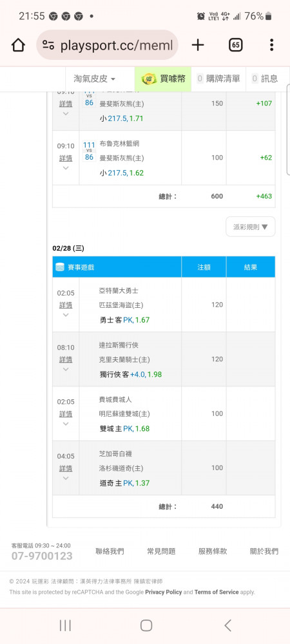The height and width of the screenshot is (644, 290).
Task: Tap the 注額 column header
Action: tap(204, 267)
